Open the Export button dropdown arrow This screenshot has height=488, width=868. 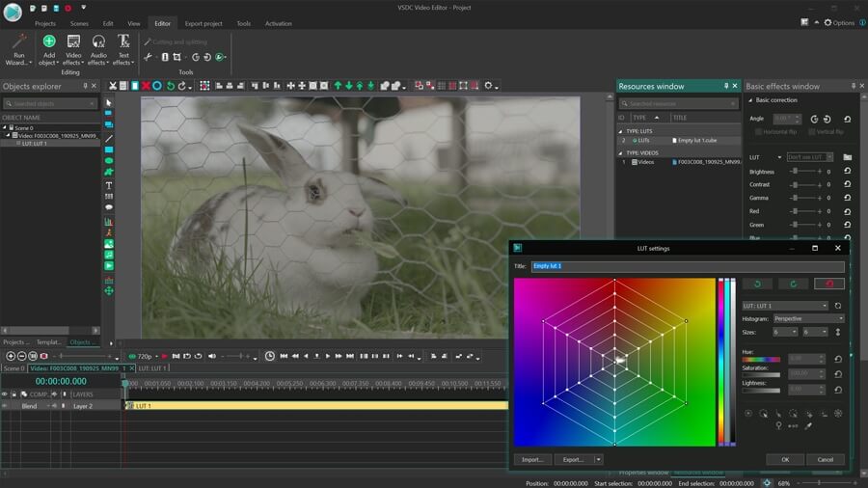pyautogui.click(x=598, y=459)
